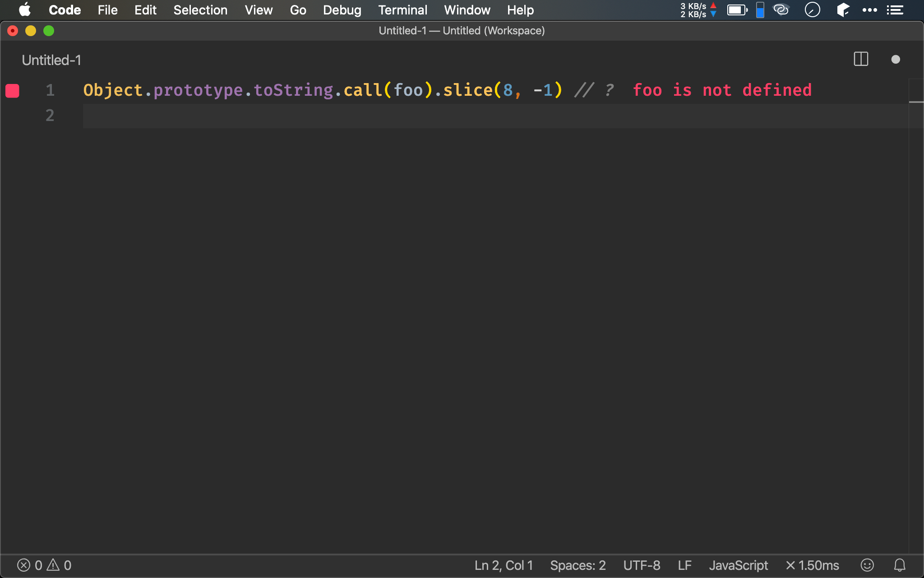
Task: Click the Quokka 1.50ms status item
Action: [x=812, y=565]
